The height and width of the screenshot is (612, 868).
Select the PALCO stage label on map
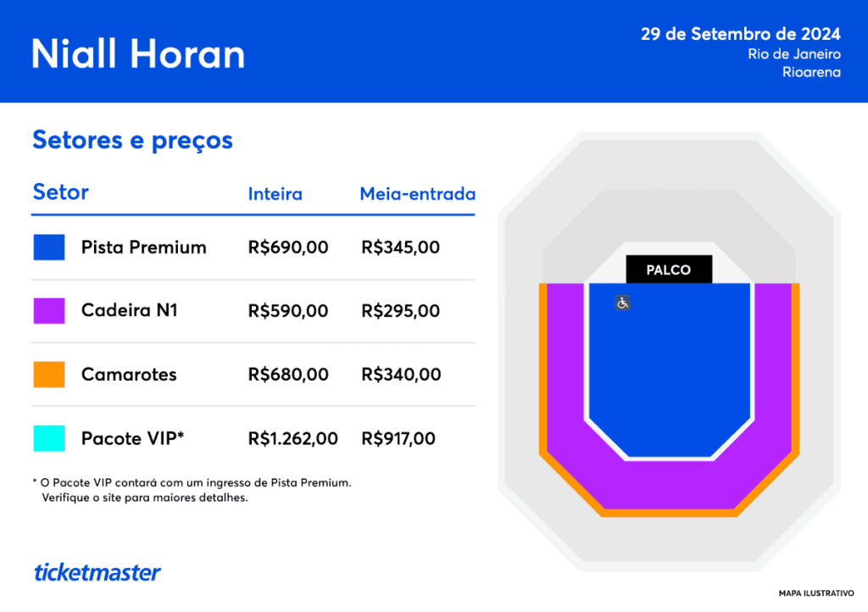pyautogui.click(x=669, y=270)
